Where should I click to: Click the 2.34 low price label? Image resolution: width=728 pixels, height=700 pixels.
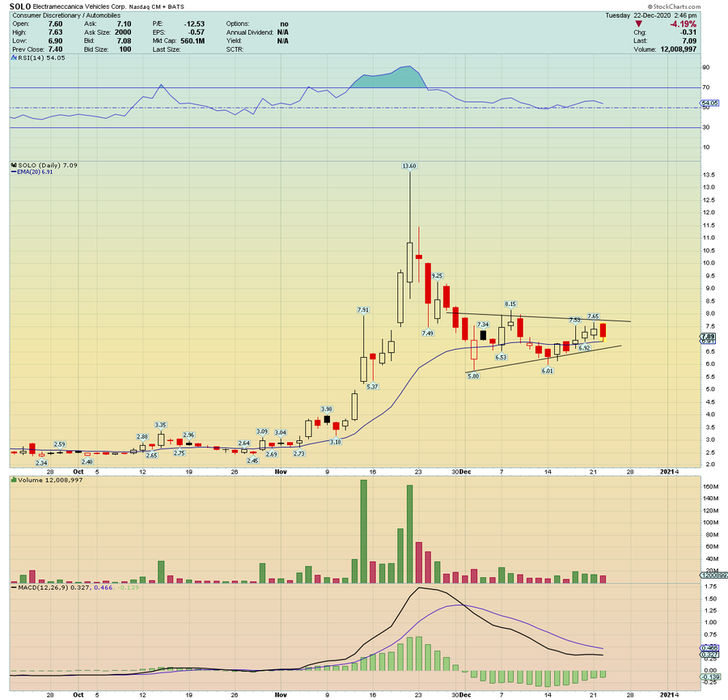point(41,463)
